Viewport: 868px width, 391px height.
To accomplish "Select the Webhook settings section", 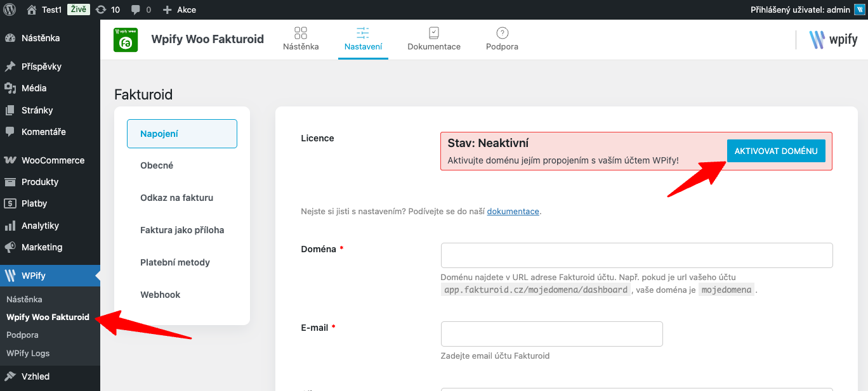I will 161,295.
